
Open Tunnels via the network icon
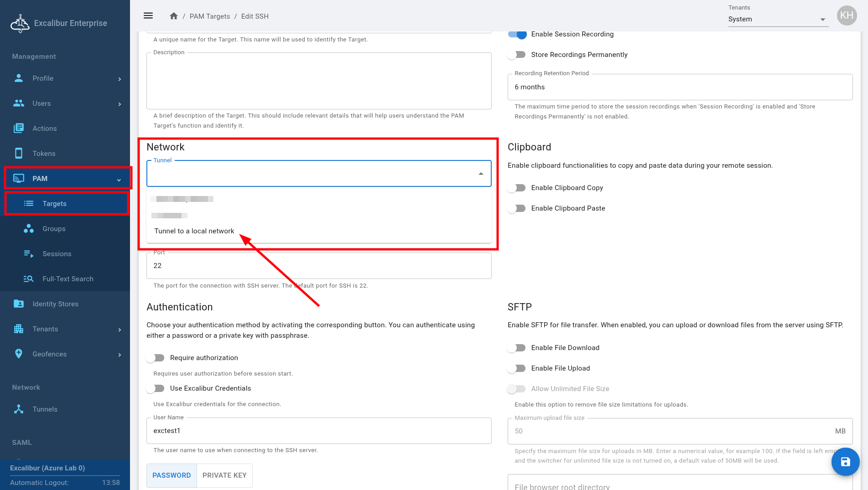click(x=19, y=409)
